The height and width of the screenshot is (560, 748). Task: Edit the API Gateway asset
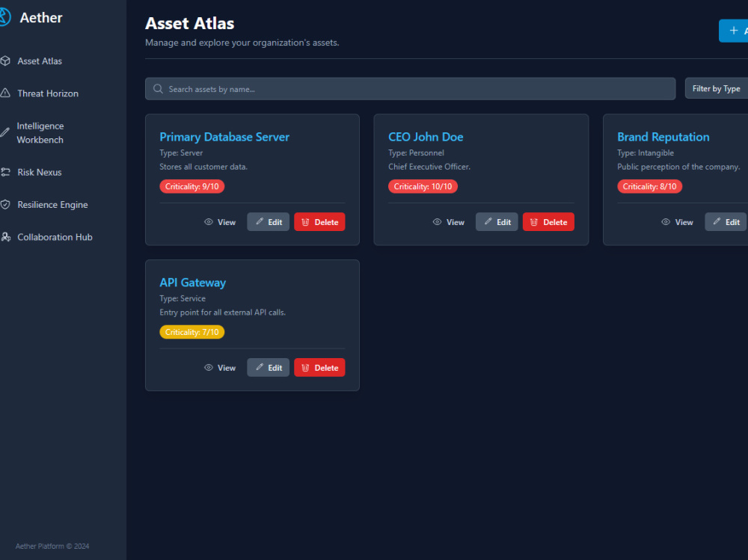tap(268, 368)
